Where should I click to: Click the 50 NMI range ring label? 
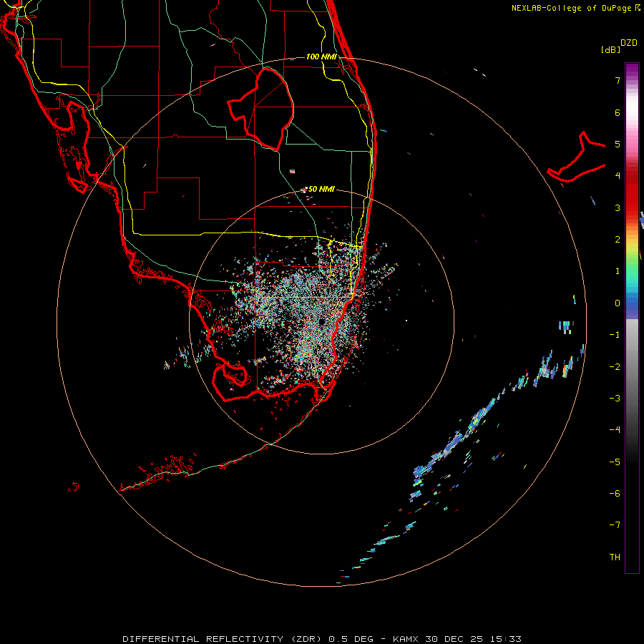pyautogui.click(x=321, y=189)
